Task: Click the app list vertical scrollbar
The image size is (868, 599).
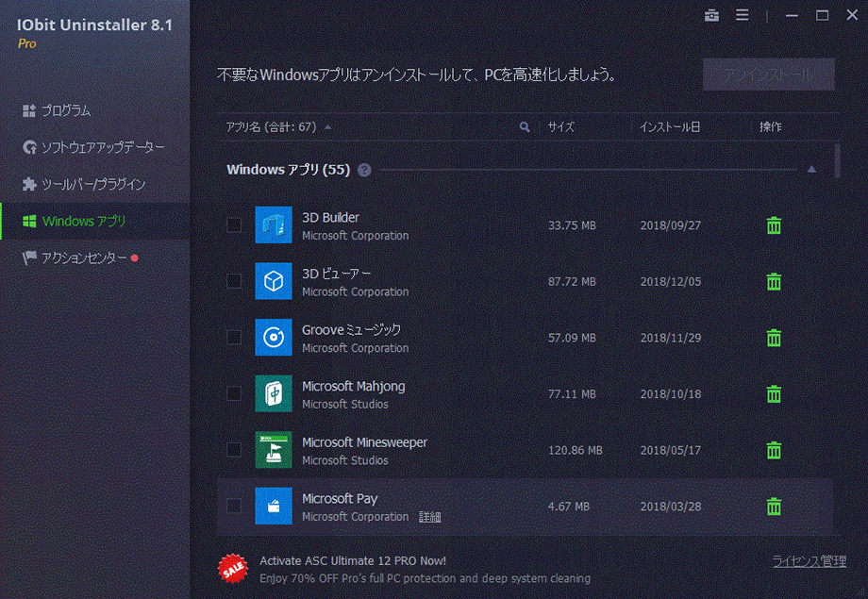Action: click(x=838, y=160)
